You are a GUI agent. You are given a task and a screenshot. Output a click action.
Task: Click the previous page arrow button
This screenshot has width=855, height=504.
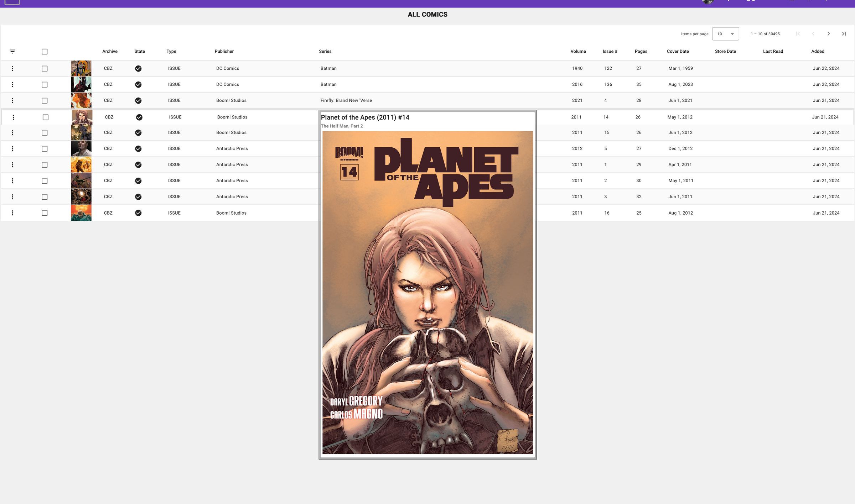[814, 33]
